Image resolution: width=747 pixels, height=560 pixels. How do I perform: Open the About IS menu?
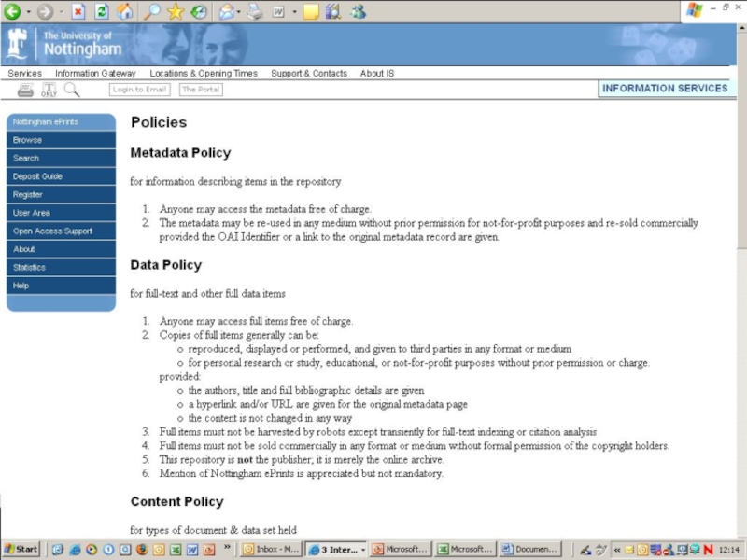377,74
